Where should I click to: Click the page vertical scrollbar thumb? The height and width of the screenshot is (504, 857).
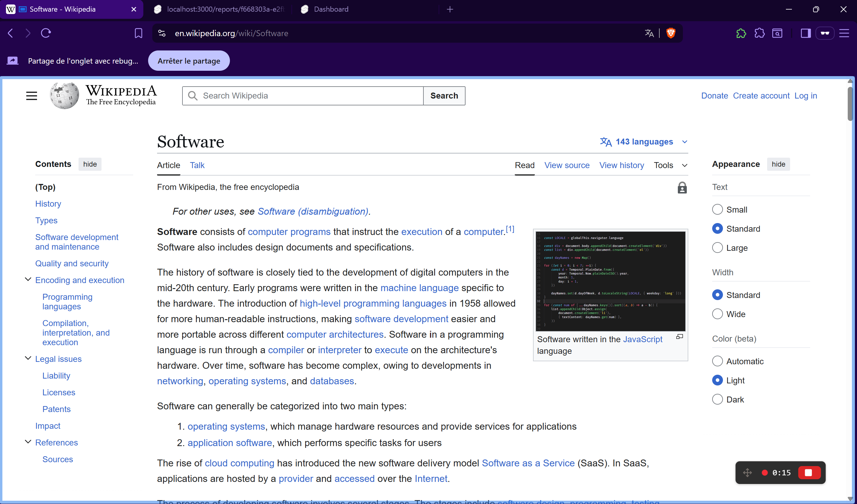[x=850, y=104]
